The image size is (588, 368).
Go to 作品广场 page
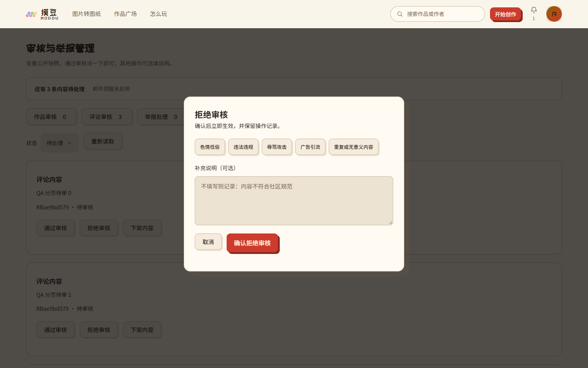125,14
